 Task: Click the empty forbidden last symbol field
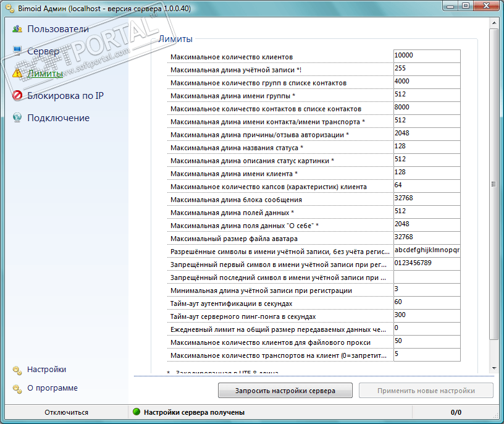click(x=427, y=277)
